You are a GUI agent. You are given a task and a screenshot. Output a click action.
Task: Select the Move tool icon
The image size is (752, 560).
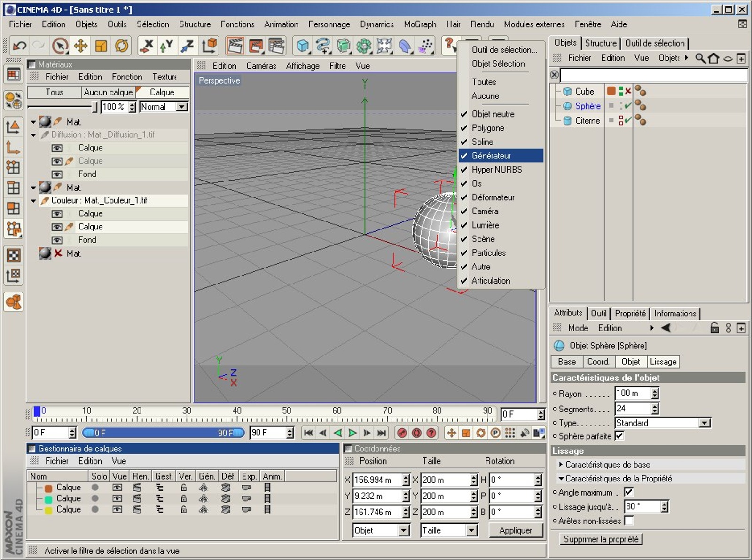[x=81, y=46]
